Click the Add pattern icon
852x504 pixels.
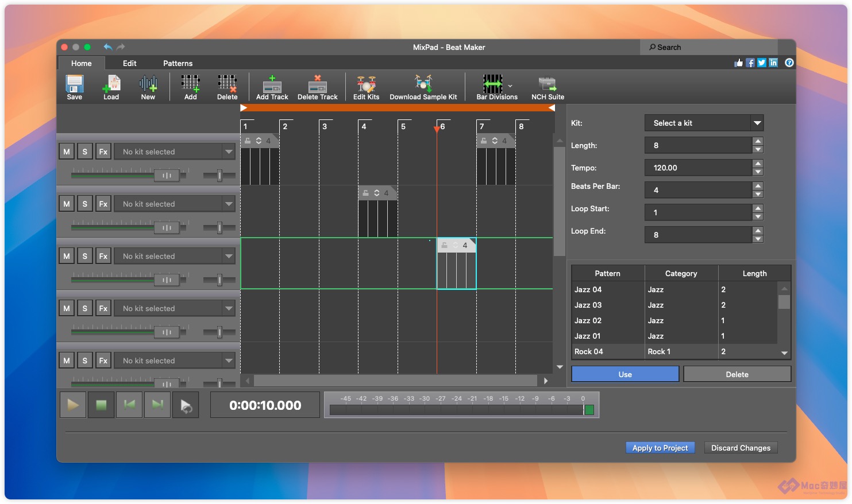tap(191, 87)
